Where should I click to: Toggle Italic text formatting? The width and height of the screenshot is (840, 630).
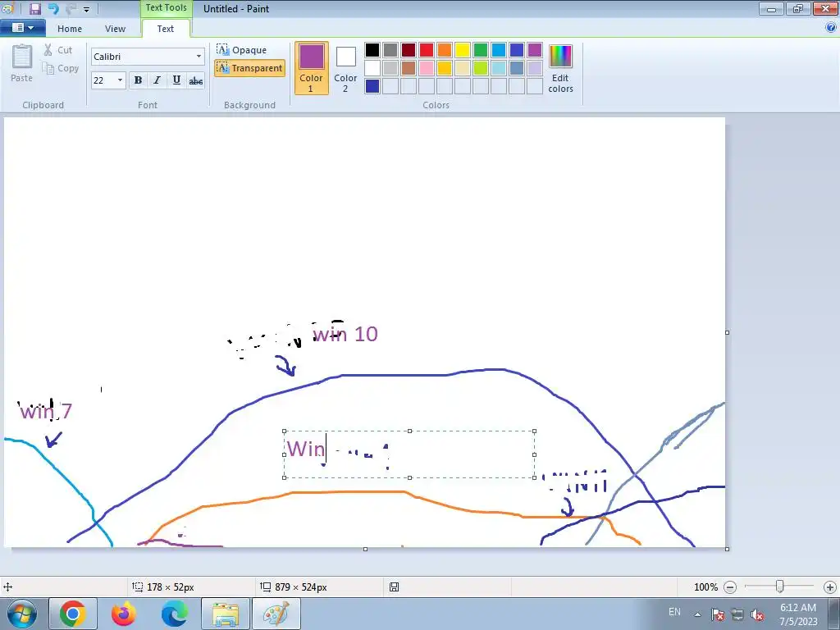[x=157, y=80]
